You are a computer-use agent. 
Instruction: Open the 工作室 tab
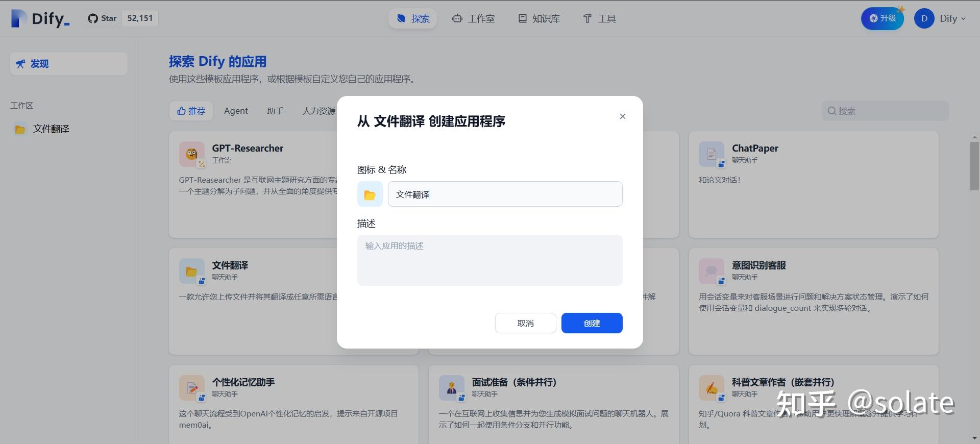(473, 18)
